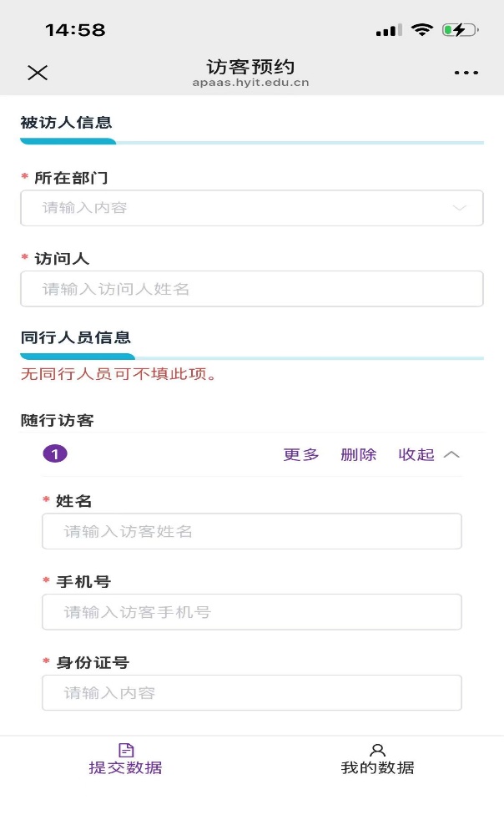This screenshot has height=820, width=504.
Task: Focus the companion 姓名 input field
Action: coord(252,531)
